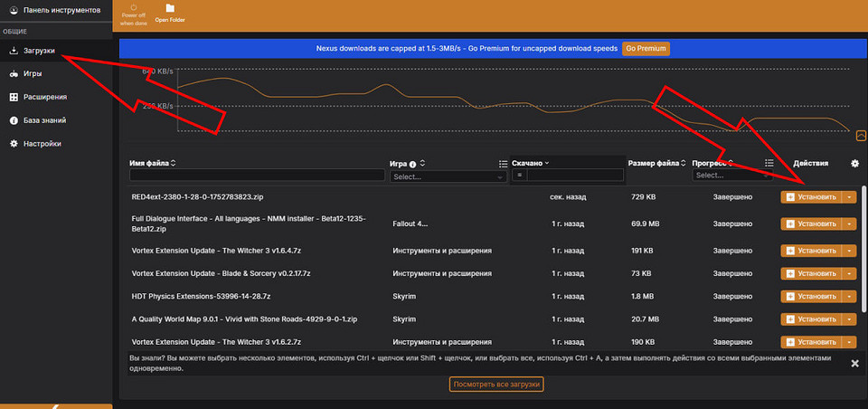Image resolution: width=868 pixels, height=409 pixels.
Task: Close the 'Вы знали?' tip banner
Action: click(854, 363)
